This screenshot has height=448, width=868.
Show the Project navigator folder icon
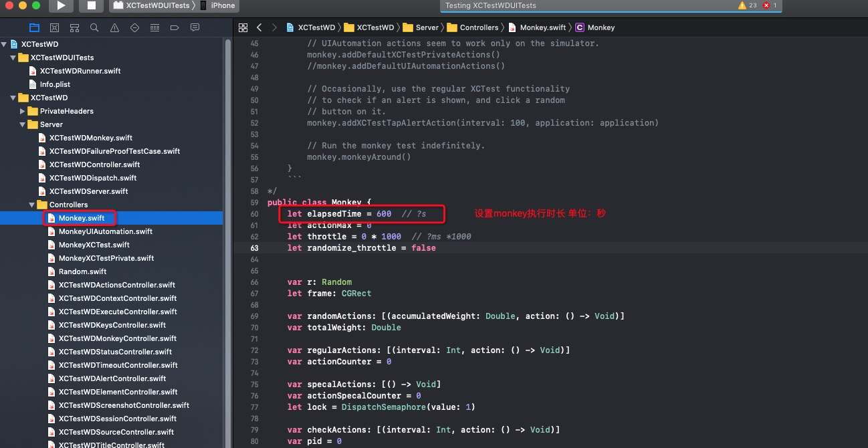click(35, 27)
